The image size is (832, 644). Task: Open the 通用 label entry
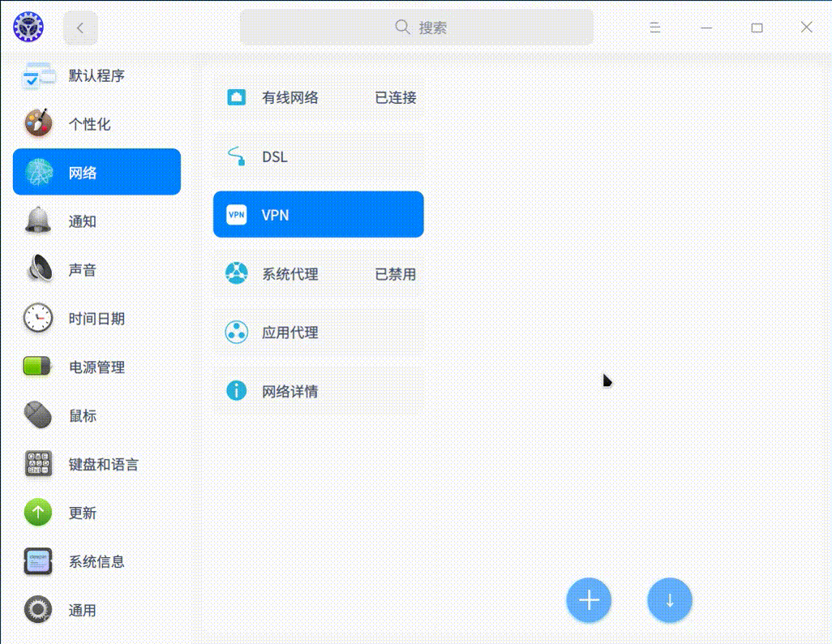(83, 610)
